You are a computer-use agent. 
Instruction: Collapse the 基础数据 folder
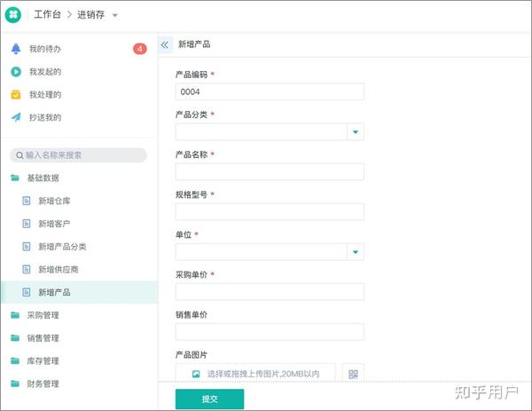tap(43, 178)
